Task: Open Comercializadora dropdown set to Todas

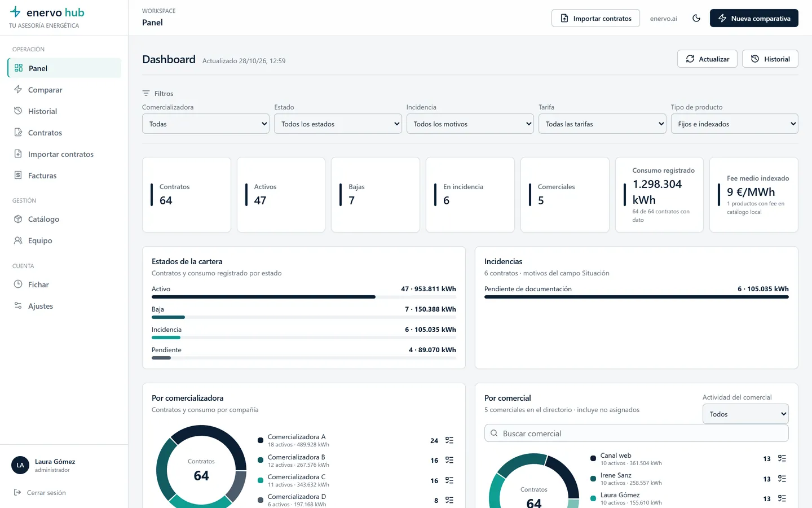Action: click(x=205, y=124)
